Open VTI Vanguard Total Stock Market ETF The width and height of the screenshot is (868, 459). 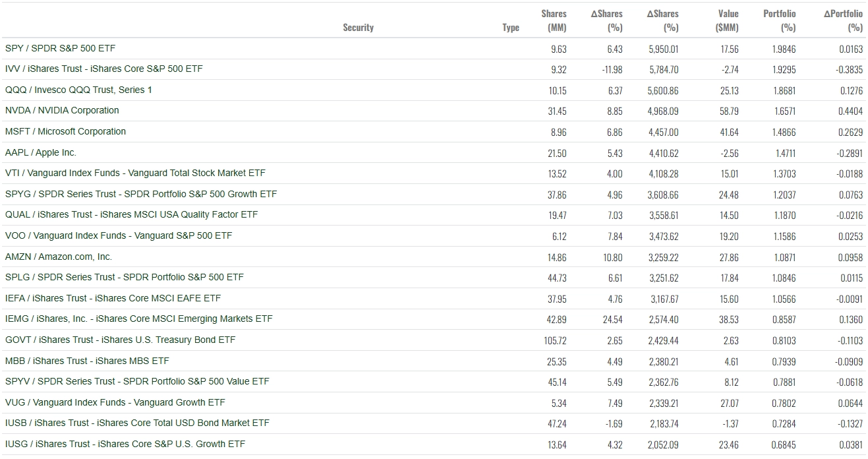click(x=135, y=173)
